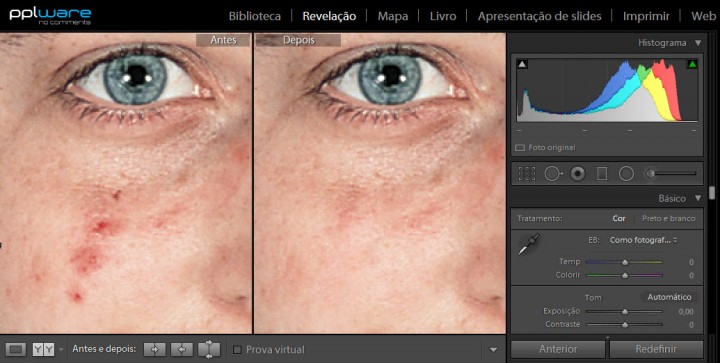Open before/after view options arrow
720x363 pixels.
61,350
